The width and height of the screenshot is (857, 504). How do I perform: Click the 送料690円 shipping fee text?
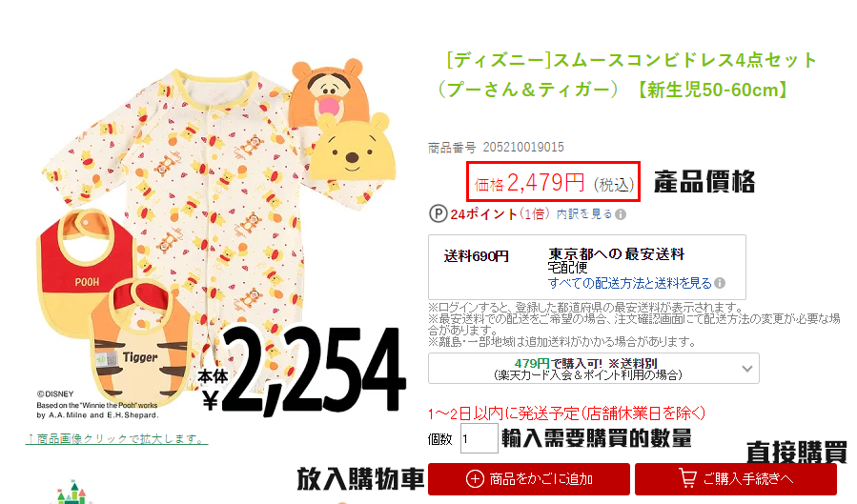pyautogui.click(x=476, y=256)
